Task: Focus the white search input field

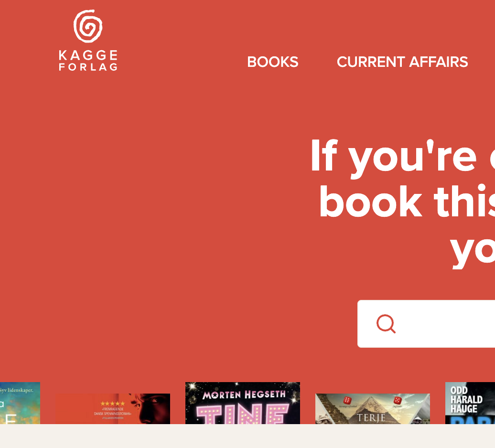Action: click(426, 324)
